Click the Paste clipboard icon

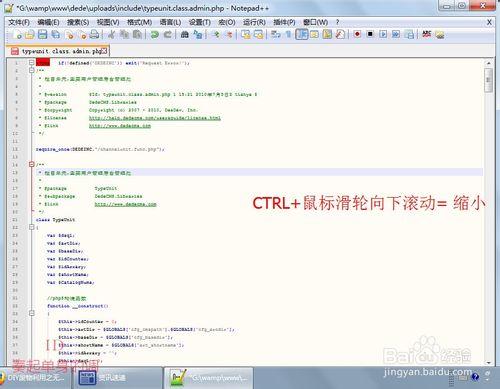click(x=137, y=34)
